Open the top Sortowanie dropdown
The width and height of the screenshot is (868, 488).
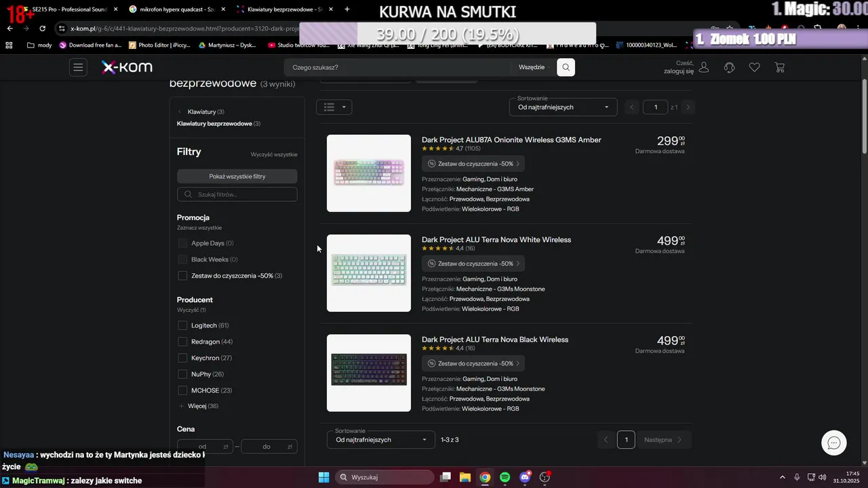point(563,107)
